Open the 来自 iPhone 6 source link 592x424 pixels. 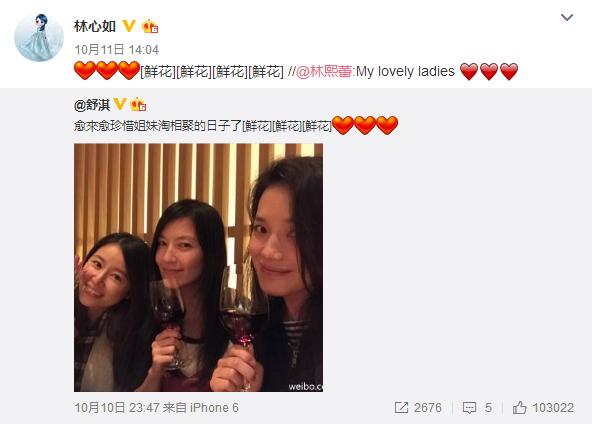(x=201, y=408)
